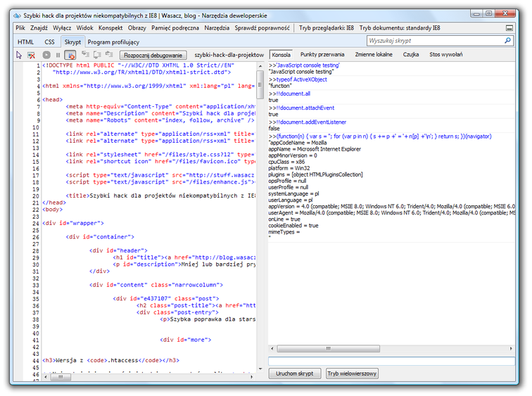Viewport: 532px width, 396px height.
Task: Select the Skrypt tab
Action: [72, 42]
